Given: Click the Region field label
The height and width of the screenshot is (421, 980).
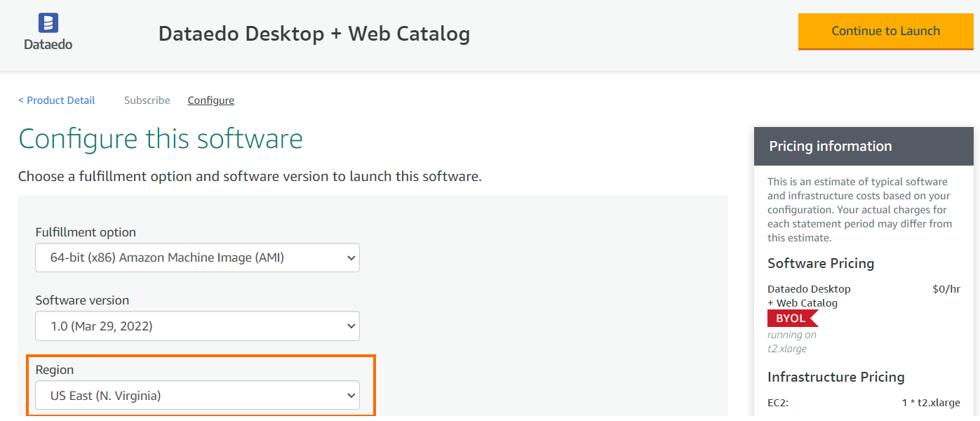Looking at the screenshot, I should tap(55, 370).
